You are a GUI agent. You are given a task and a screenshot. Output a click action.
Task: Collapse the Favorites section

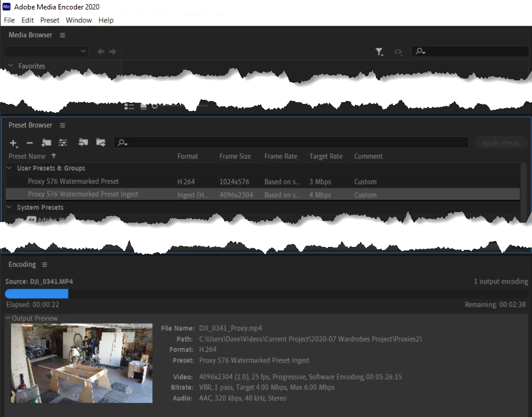tap(11, 66)
